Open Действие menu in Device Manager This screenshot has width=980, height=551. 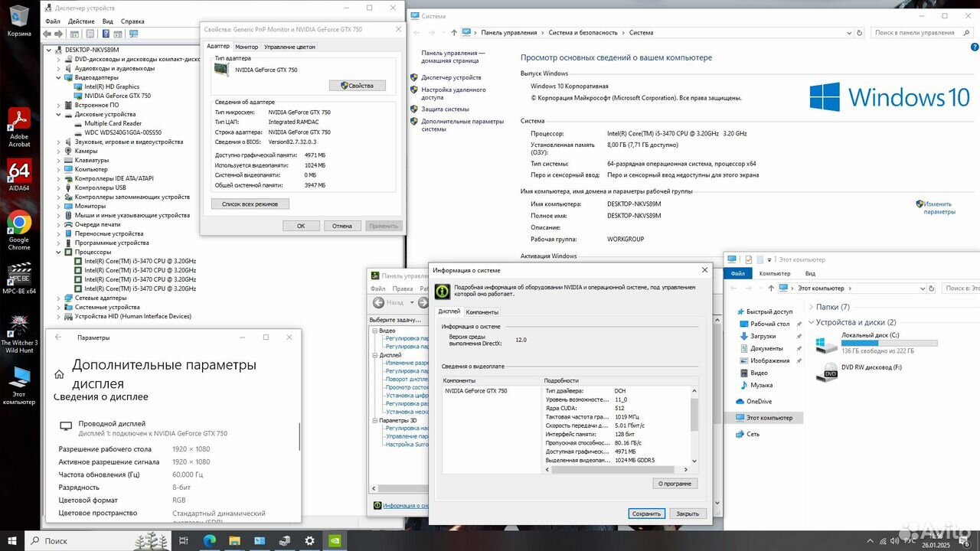(x=81, y=21)
